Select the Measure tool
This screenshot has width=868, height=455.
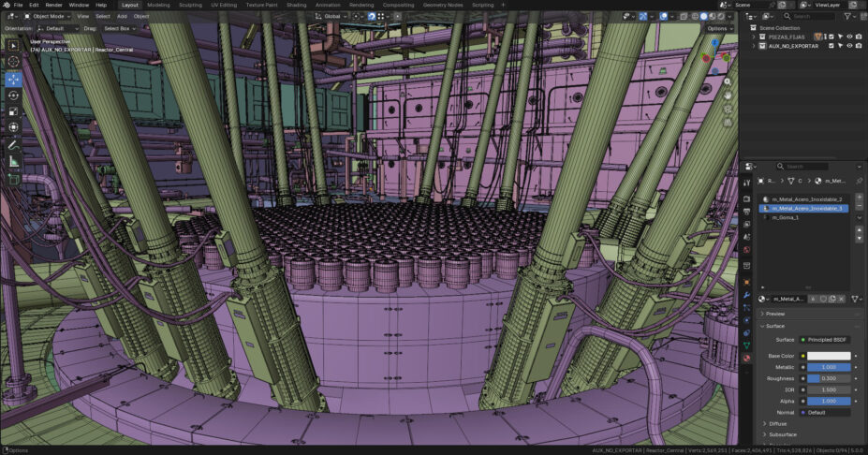[x=13, y=162]
